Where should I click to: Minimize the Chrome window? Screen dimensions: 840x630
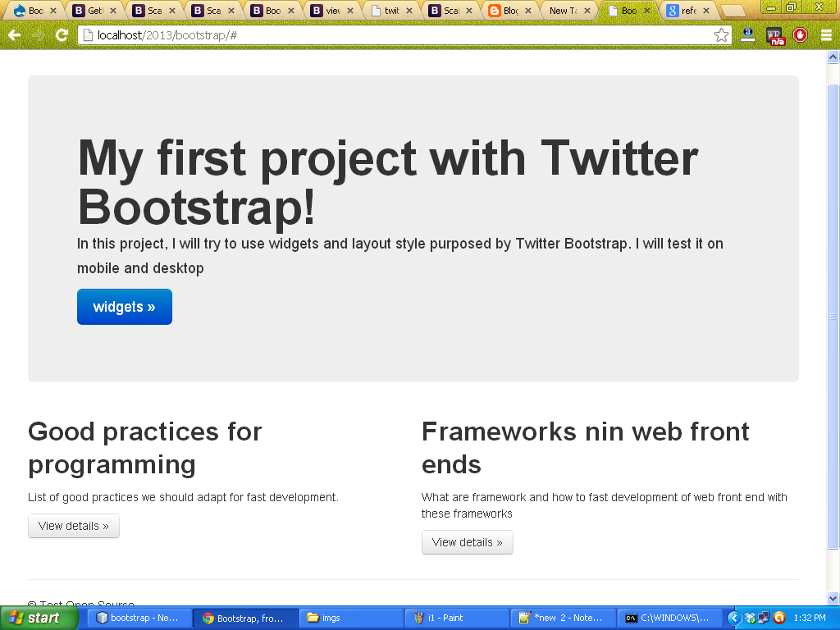pyautogui.click(x=771, y=7)
